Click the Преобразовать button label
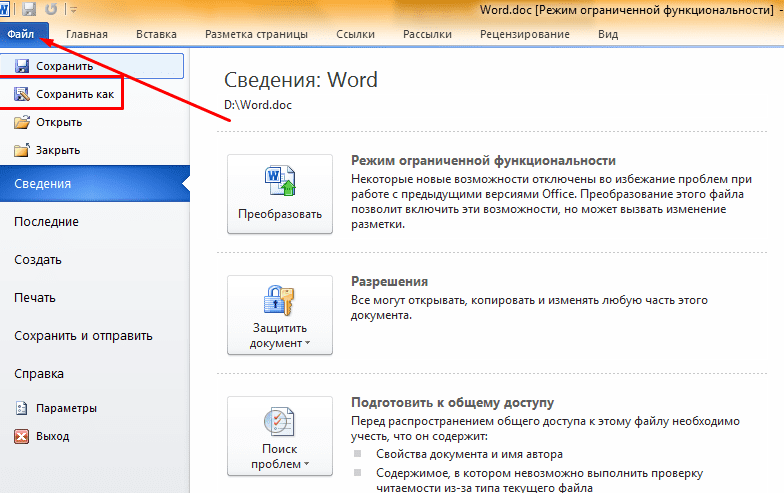The height and width of the screenshot is (493, 784). [x=280, y=214]
